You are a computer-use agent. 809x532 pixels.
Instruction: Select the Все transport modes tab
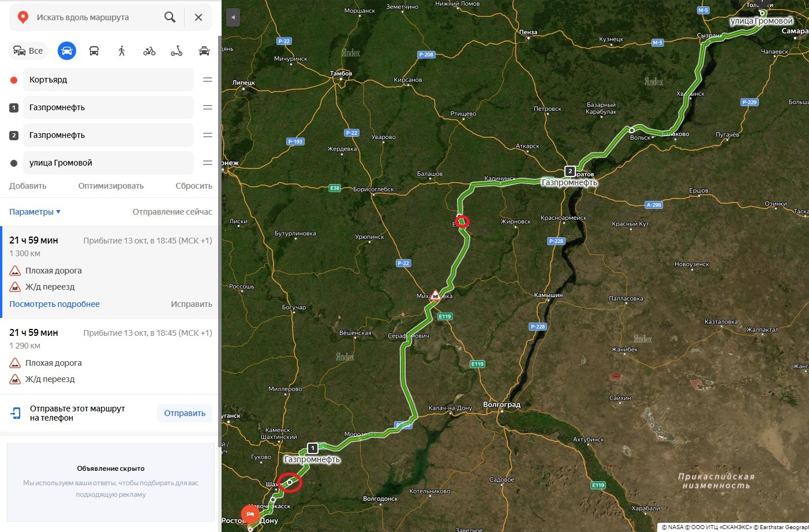click(28, 51)
